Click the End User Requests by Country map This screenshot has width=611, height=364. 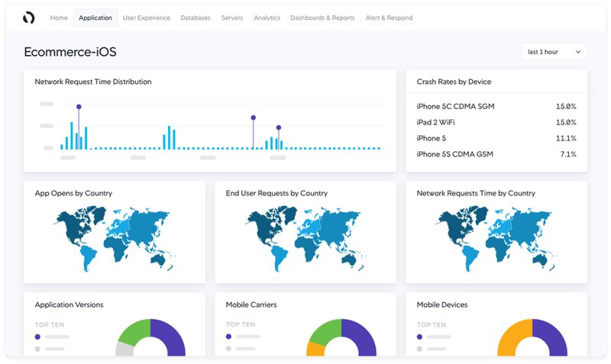coord(305,237)
